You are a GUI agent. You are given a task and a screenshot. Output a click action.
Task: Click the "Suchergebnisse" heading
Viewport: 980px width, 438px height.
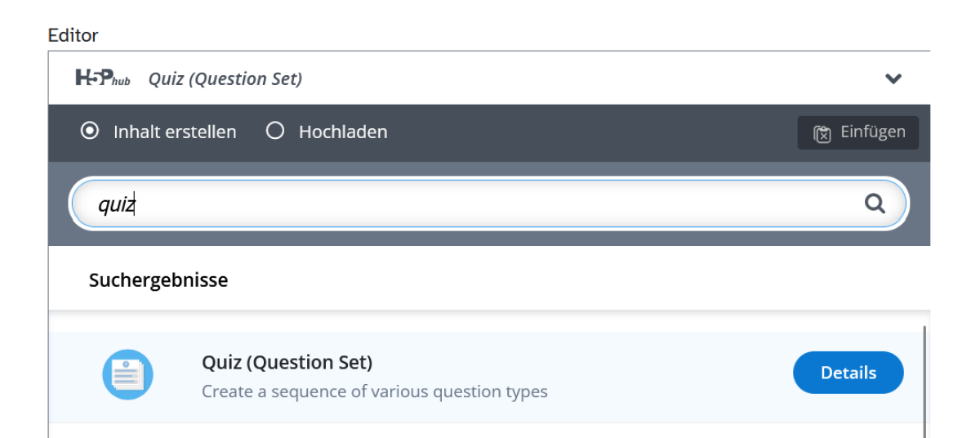(158, 280)
